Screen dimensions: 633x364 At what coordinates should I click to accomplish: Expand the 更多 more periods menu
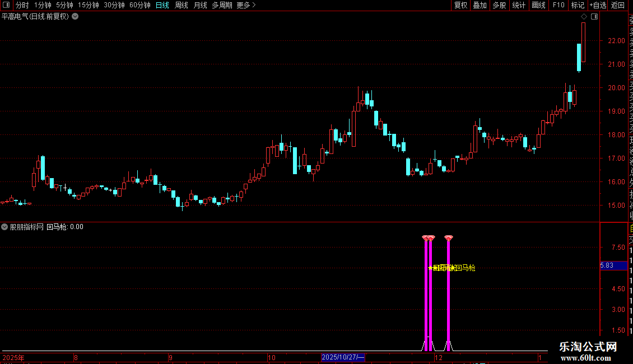click(246, 5)
